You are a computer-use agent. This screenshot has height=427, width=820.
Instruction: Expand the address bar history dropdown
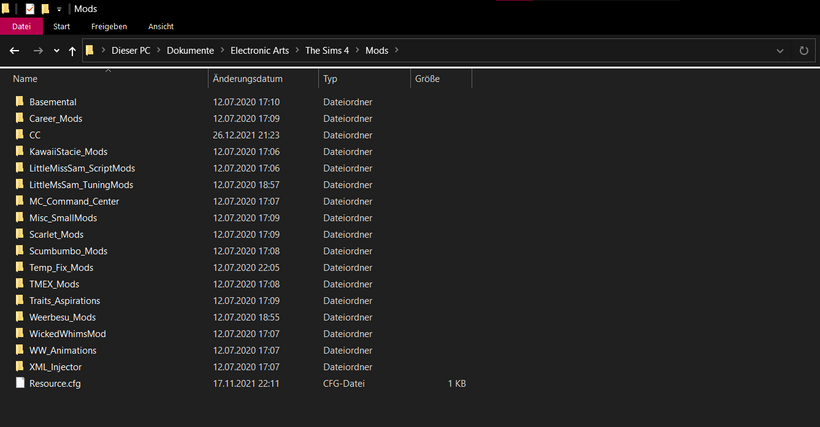point(780,51)
